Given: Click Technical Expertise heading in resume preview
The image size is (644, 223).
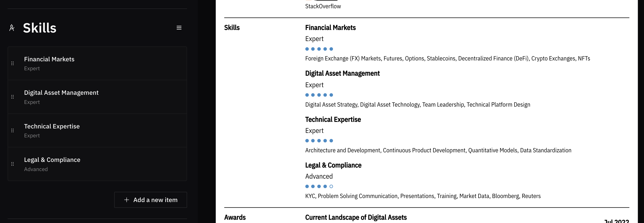Looking at the screenshot, I should pyautogui.click(x=333, y=120).
